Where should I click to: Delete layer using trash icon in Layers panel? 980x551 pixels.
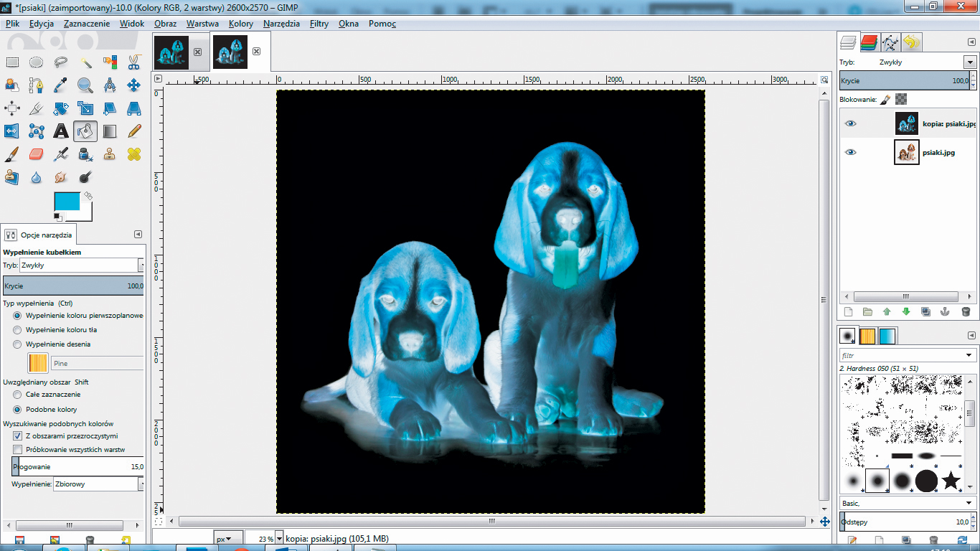click(x=965, y=312)
